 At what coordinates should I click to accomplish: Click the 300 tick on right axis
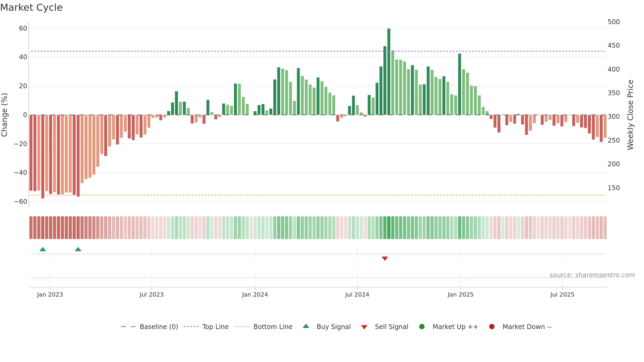[614, 116]
